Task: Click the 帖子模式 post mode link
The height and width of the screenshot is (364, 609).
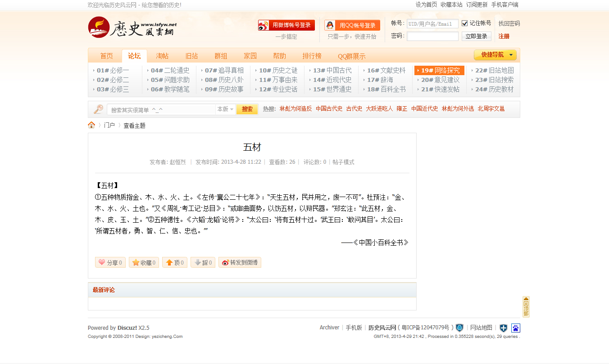Action: tap(344, 162)
